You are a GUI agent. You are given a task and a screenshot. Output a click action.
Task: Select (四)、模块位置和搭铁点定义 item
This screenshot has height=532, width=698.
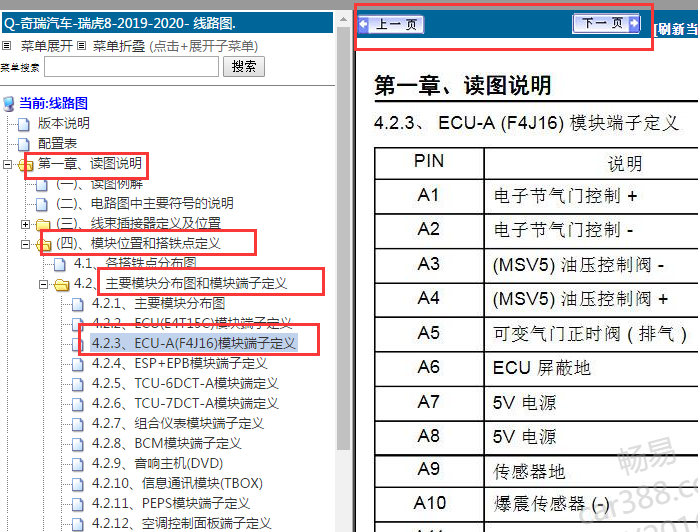point(138,243)
